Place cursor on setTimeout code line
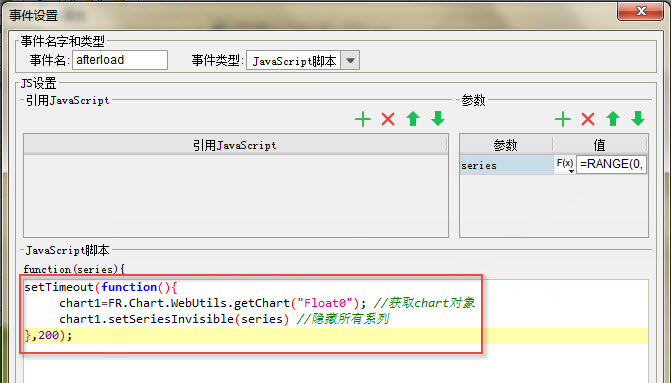The height and width of the screenshot is (383, 671). tap(101, 287)
